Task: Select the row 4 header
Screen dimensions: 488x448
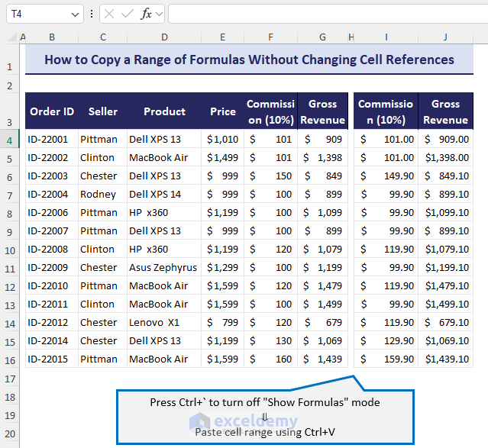Action: [10, 140]
